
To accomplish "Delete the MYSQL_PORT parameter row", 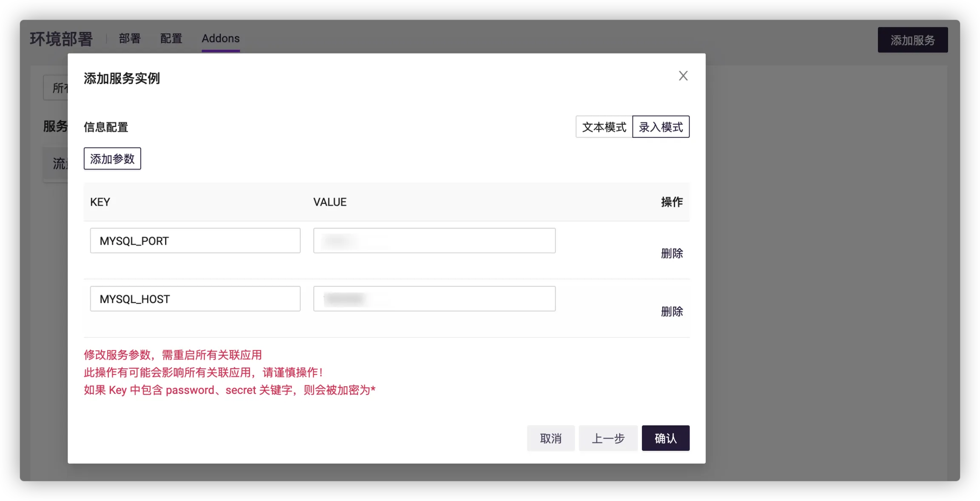I will [x=672, y=254].
